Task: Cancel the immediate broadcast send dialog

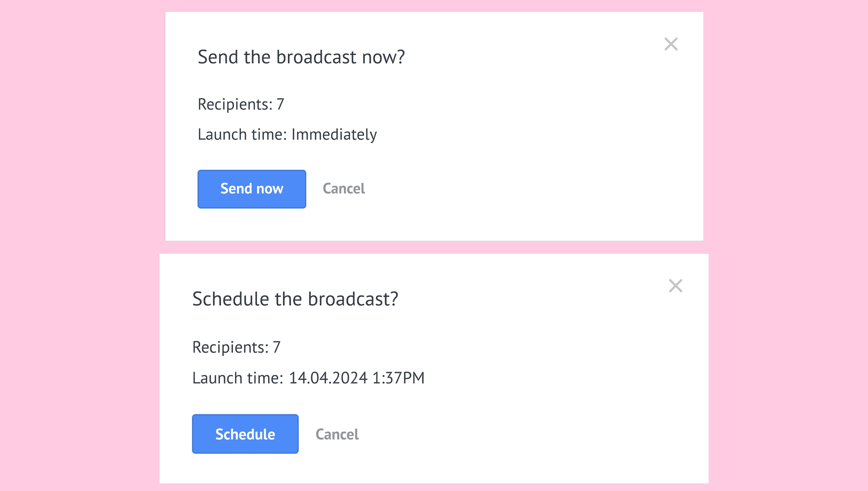Action: pos(344,188)
